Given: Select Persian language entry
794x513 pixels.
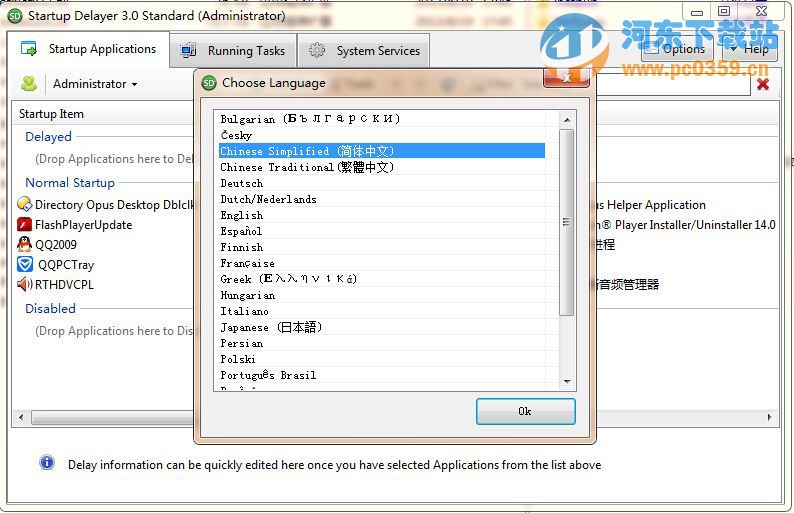Looking at the screenshot, I should (382, 343).
